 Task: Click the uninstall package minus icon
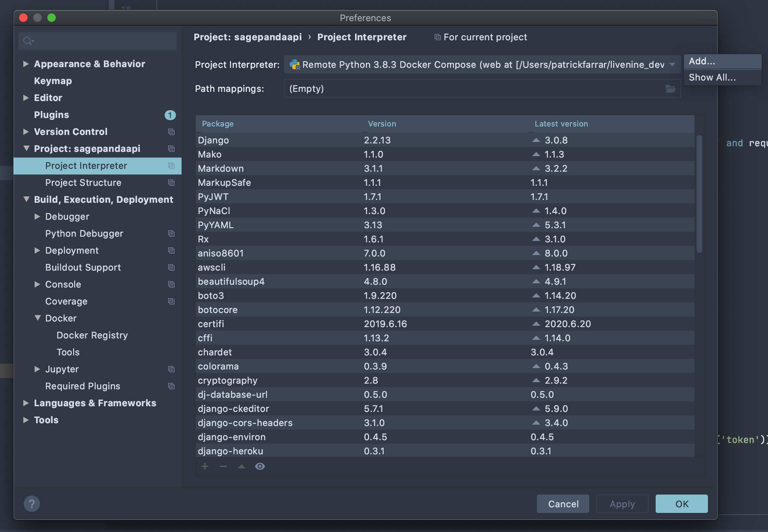[x=223, y=466]
